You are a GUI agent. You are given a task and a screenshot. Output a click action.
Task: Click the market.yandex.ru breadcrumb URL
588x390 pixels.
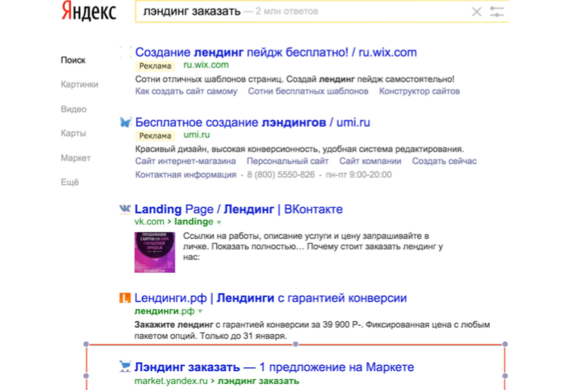[217, 381]
